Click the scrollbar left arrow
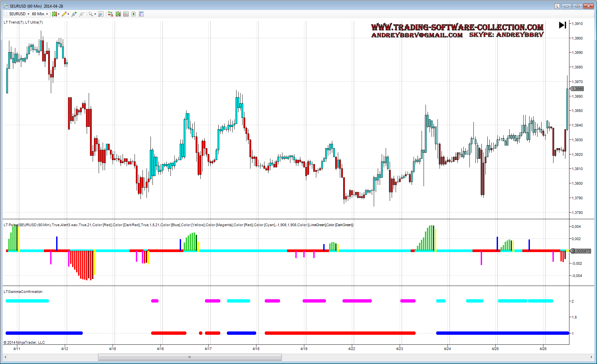 (5, 357)
